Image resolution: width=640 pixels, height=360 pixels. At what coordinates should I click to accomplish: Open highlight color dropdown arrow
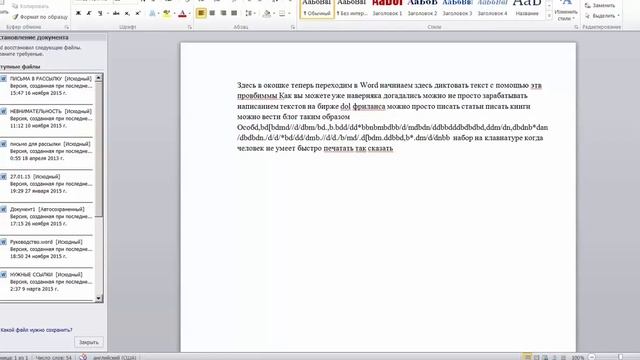click(174, 13)
